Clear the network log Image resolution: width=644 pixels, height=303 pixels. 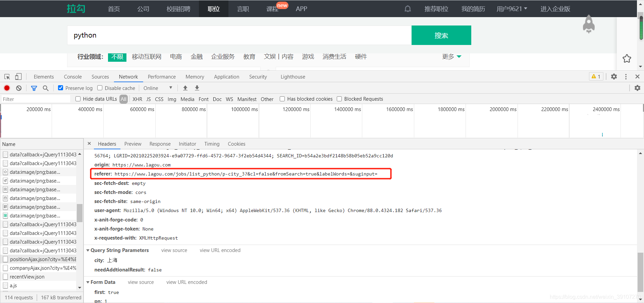point(19,88)
